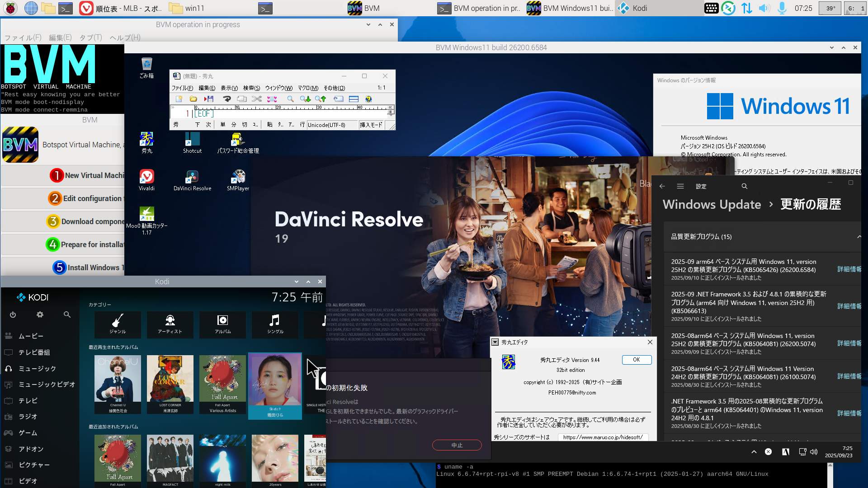Screen dimensions: 868x488
Task: Click 中止 button in DaVinci error dialog
Action: pos(457,445)
